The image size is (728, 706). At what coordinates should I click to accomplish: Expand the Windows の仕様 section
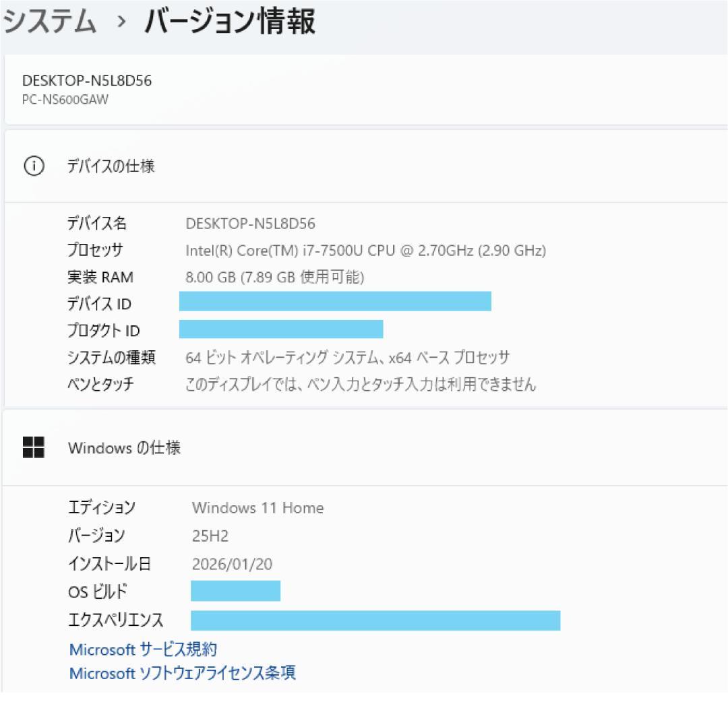[364, 447]
